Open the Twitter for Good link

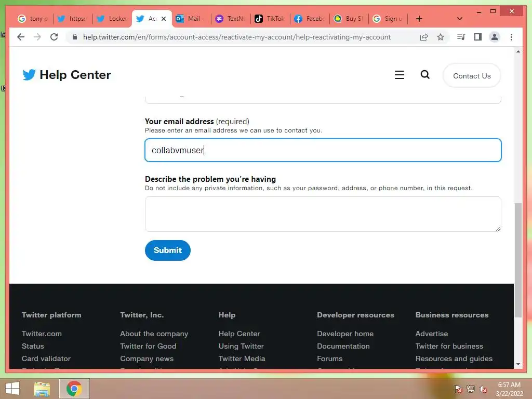[x=148, y=346]
